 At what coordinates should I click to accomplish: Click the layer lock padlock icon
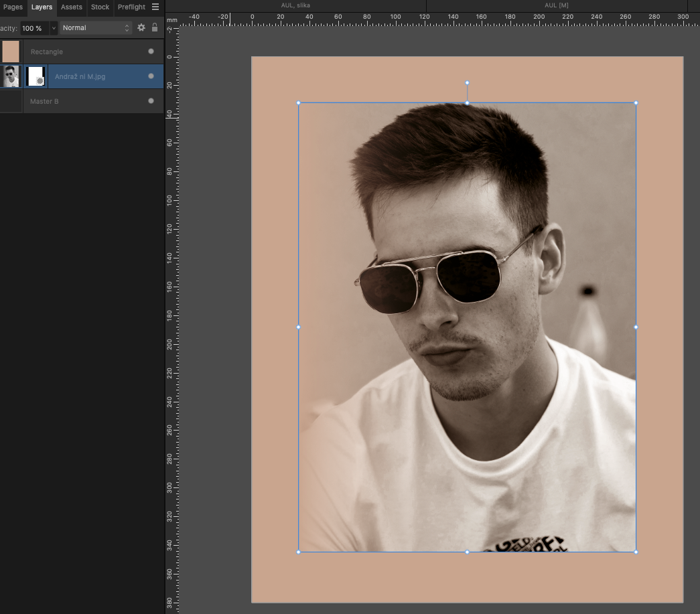155,27
